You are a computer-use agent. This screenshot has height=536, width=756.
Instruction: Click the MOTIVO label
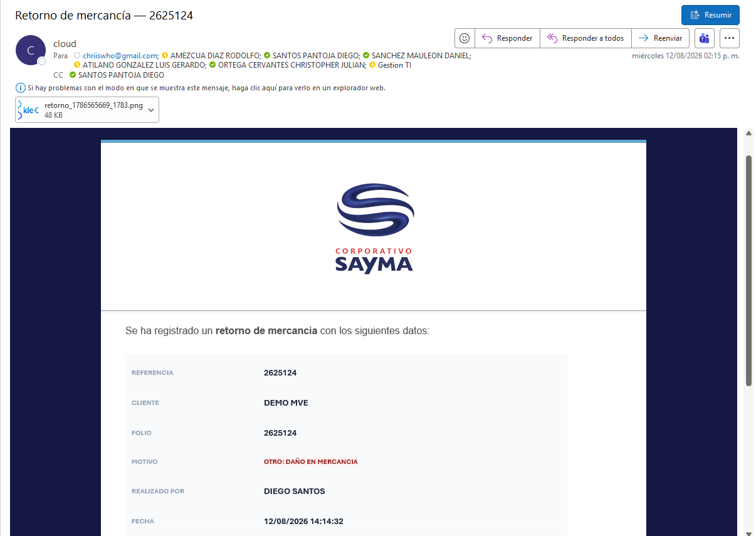[x=145, y=462]
